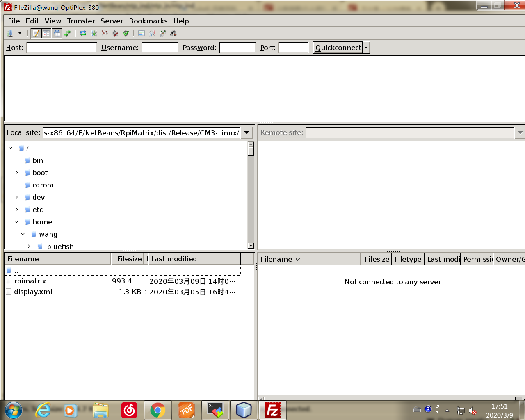
Task: Toggle message log display
Action: pos(36,33)
